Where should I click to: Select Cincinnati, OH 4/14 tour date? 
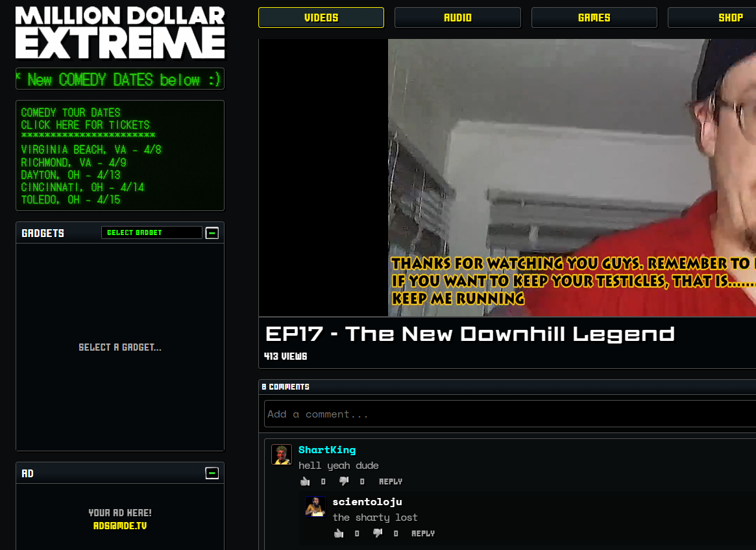pos(82,187)
